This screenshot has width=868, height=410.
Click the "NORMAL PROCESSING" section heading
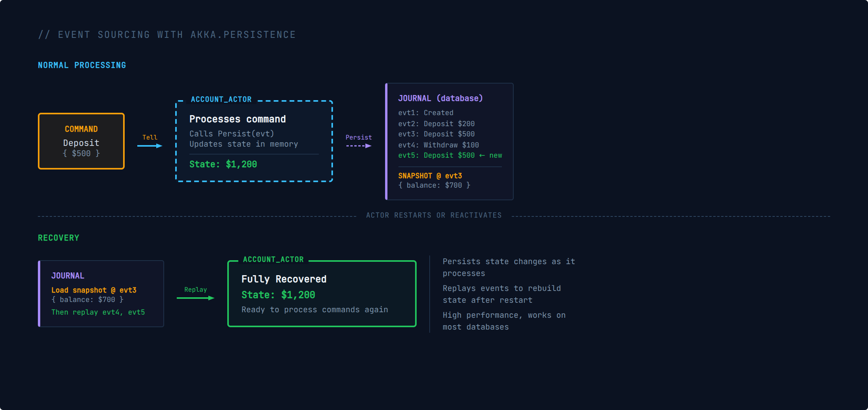(82, 65)
